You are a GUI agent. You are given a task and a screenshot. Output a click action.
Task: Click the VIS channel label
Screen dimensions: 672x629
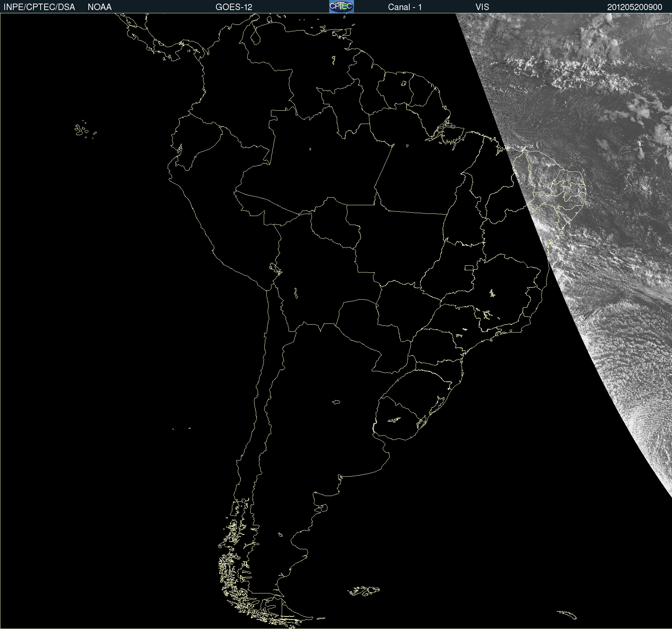482,7
